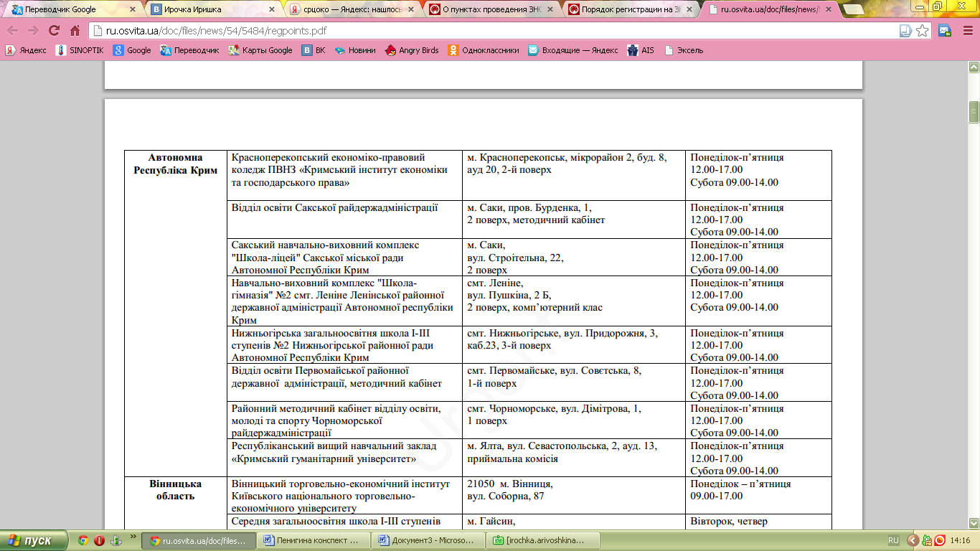Switch to the Переводчик Google tab

coord(70,10)
